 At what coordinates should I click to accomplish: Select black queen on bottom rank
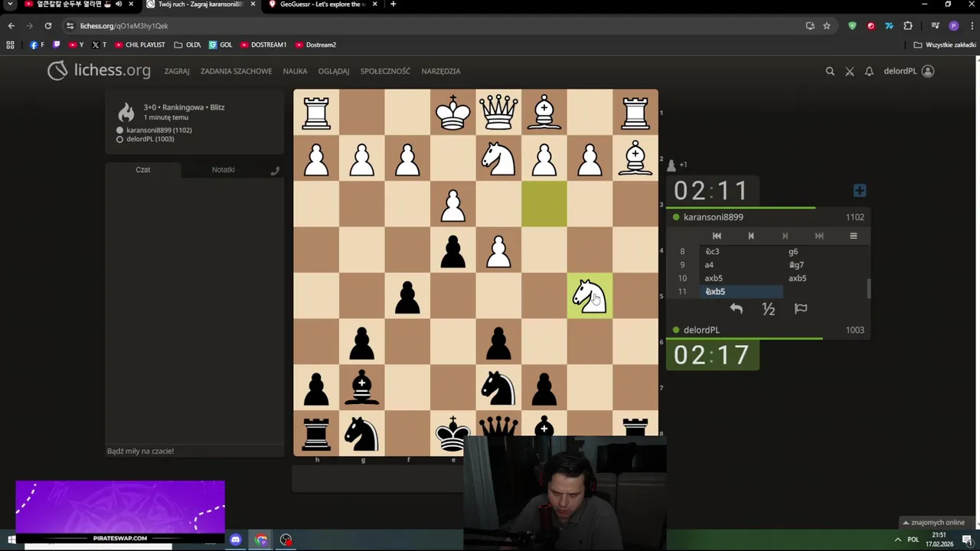(x=498, y=426)
